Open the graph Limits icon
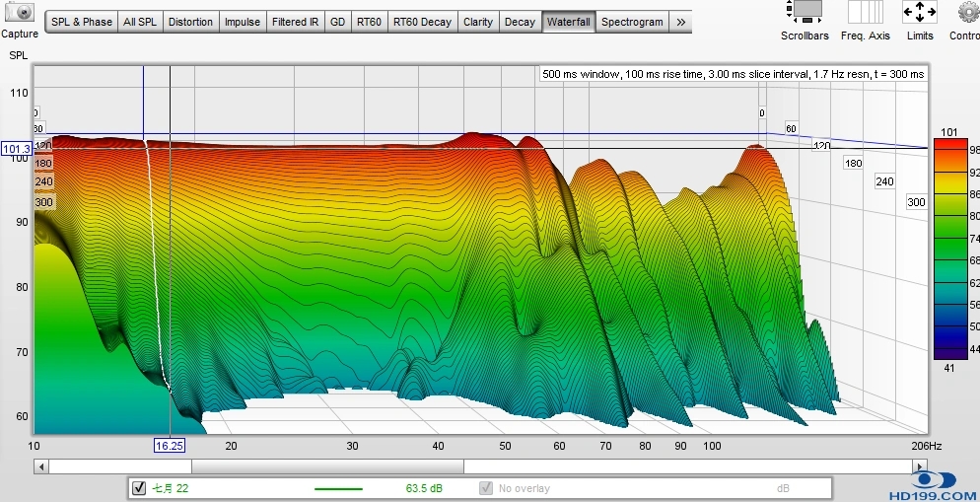The width and height of the screenshot is (980, 502). coord(919,12)
